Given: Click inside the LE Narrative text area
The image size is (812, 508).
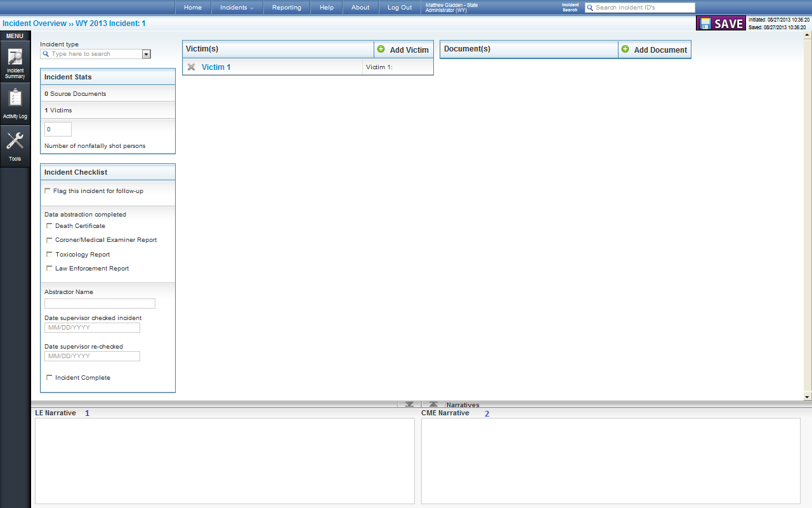Looking at the screenshot, I should pos(225,461).
